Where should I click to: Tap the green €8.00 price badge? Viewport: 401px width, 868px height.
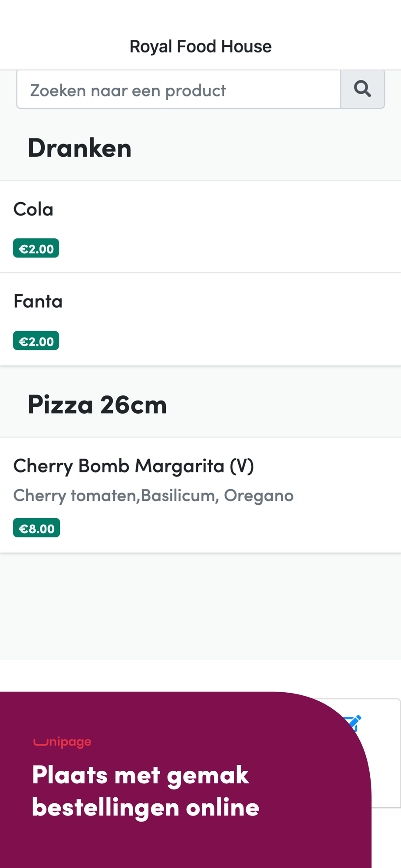[36, 528]
